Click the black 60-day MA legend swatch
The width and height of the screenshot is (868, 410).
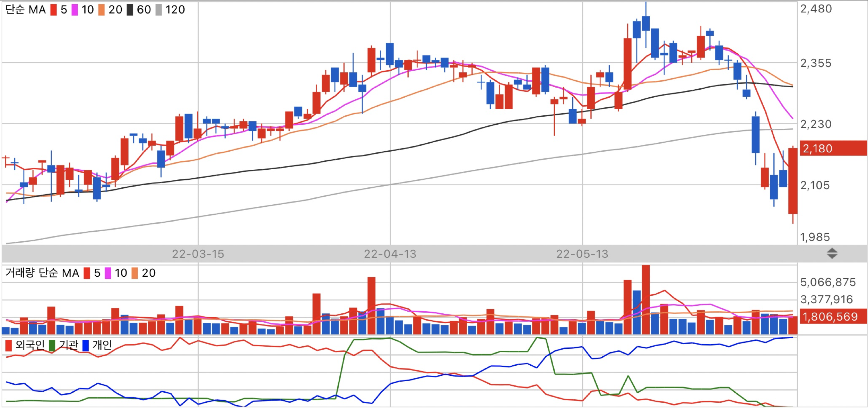pyautogui.click(x=130, y=10)
